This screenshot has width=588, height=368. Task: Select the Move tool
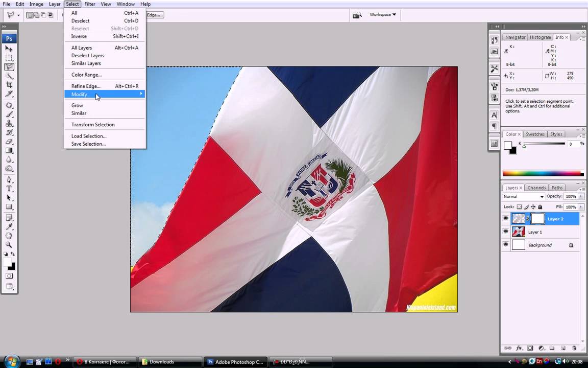pos(9,49)
